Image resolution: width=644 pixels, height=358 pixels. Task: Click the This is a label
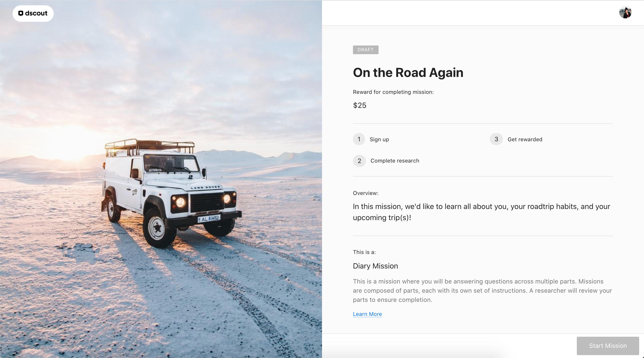tap(364, 252)
